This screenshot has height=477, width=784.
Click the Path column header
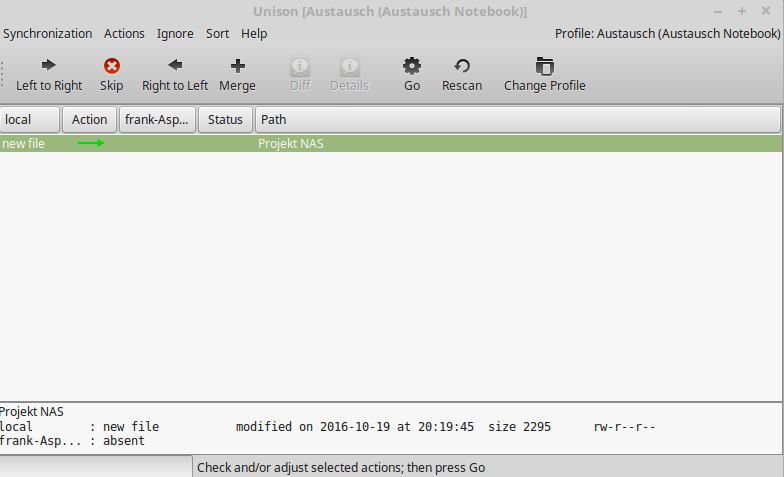coord(518,120)
